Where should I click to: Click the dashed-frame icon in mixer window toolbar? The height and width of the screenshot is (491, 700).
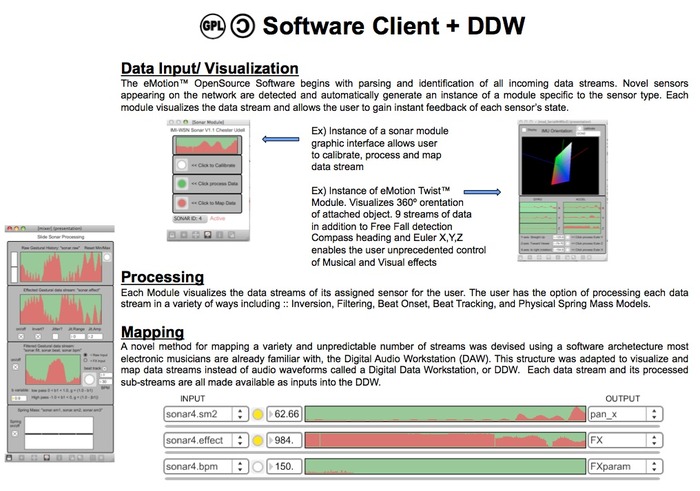(x=34, y=458)
